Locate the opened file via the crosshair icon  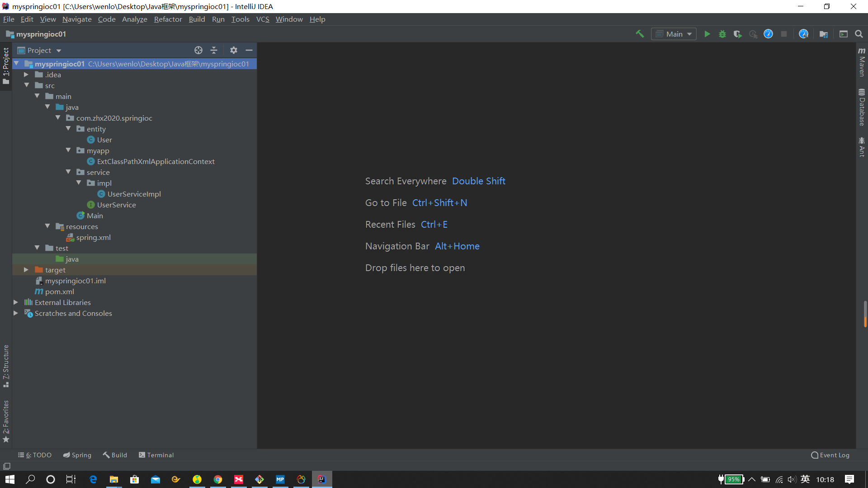coord(198,50)
